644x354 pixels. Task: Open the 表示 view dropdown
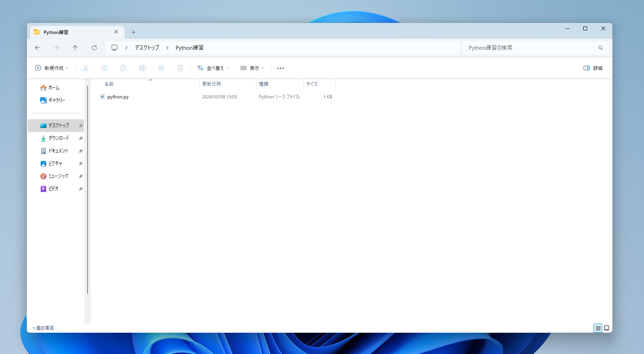[252, 68]
